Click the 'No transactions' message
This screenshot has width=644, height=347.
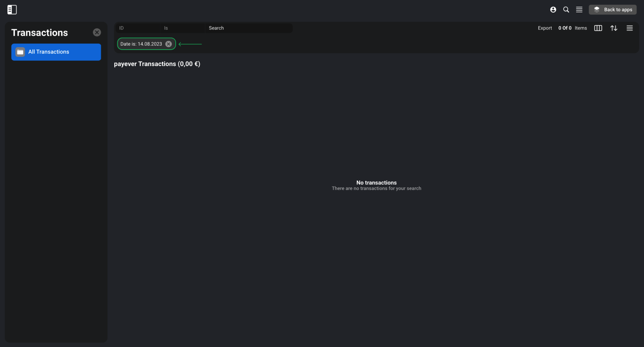coord(377,183)
